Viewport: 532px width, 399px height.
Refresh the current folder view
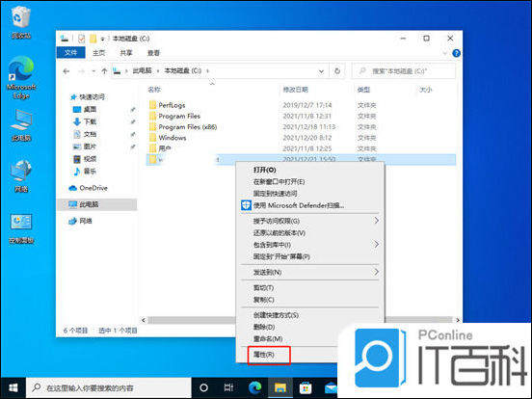point(337,71)
